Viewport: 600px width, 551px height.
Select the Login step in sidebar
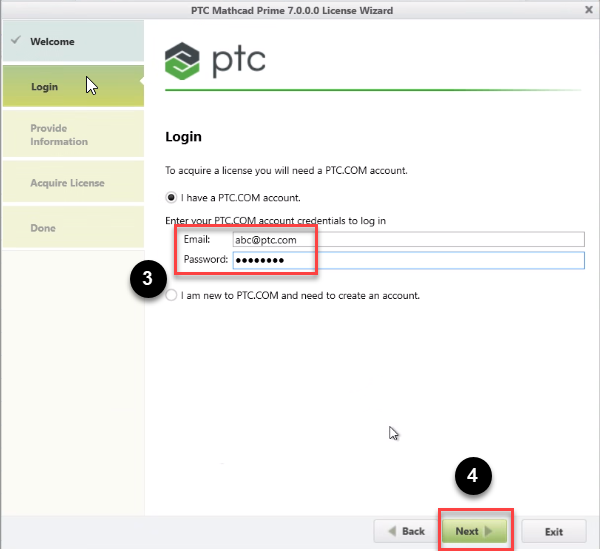click(73, 86)
